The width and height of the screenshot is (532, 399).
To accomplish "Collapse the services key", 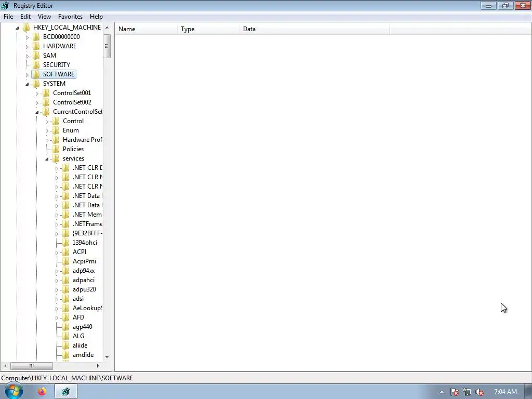I will [x=47, y=159].
